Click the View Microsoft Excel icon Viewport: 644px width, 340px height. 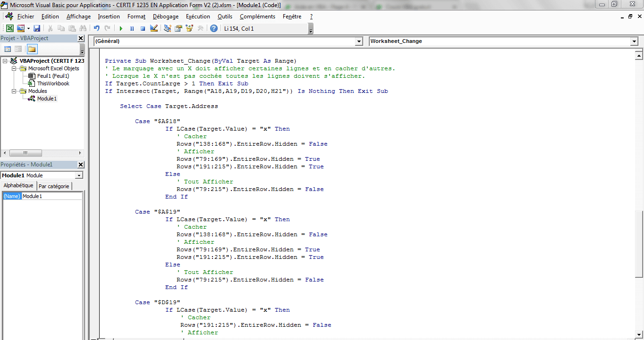[9, 29]
